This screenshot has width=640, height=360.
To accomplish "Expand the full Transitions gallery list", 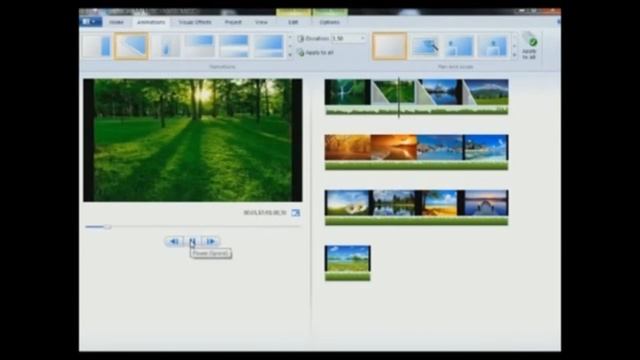I will pos(290,54).
